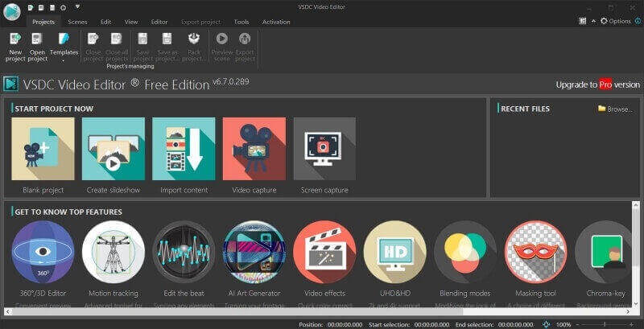Viewport: 644px width, 329px height.
Task: Open the quick access toolbar customize arrow
Action: coord(77,7)
